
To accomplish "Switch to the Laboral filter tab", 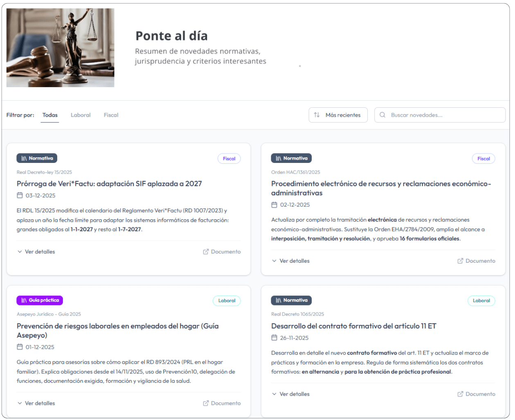I will point(81,115).
